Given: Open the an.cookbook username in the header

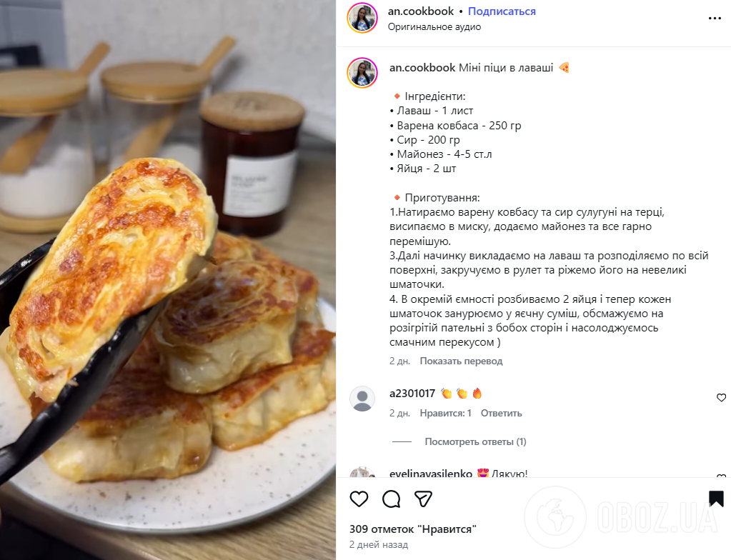Looking at the screenshot, I should pos(420,11).
